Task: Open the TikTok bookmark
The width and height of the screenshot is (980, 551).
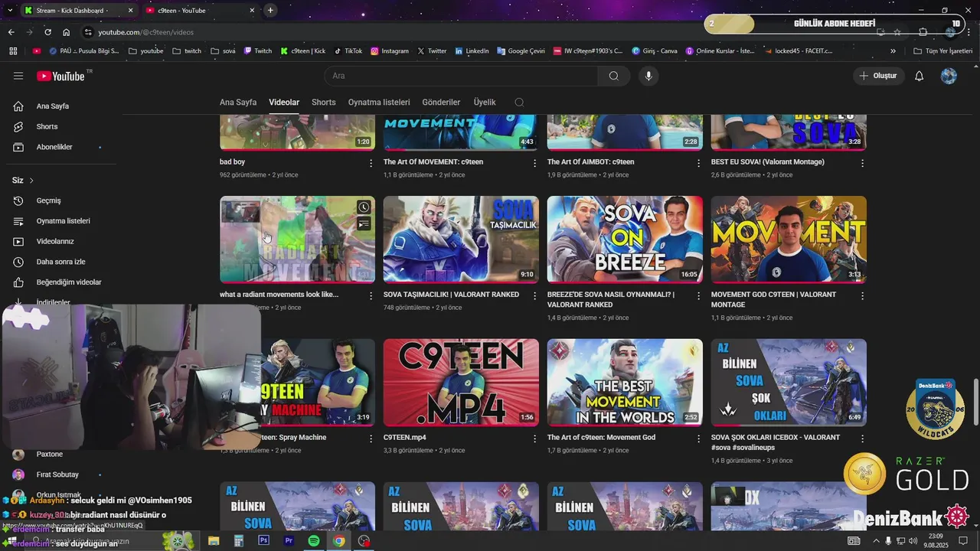Action: click(348, 51)
